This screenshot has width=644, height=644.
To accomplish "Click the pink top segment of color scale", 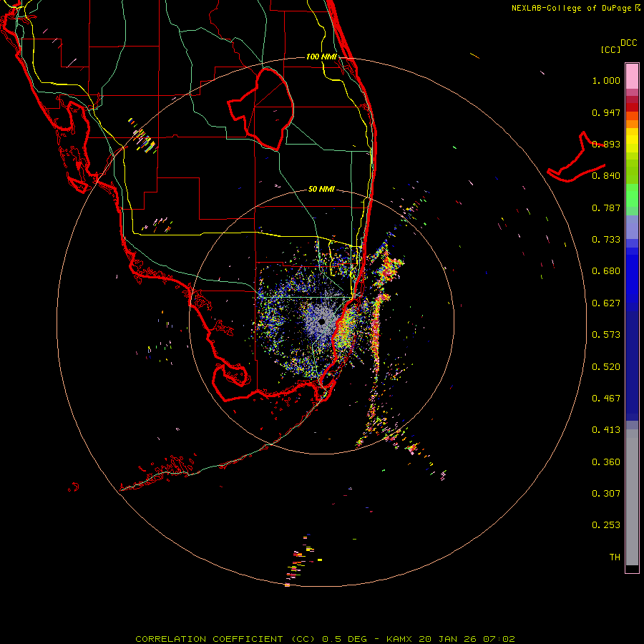I will [x=632, y=77].
